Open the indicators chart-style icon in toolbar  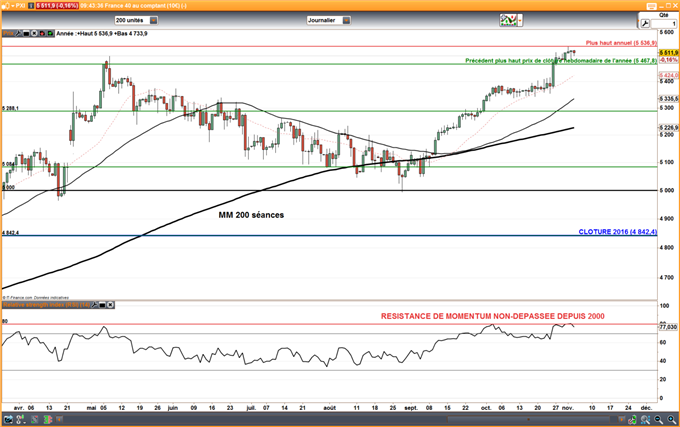click(x=508, y=20)
